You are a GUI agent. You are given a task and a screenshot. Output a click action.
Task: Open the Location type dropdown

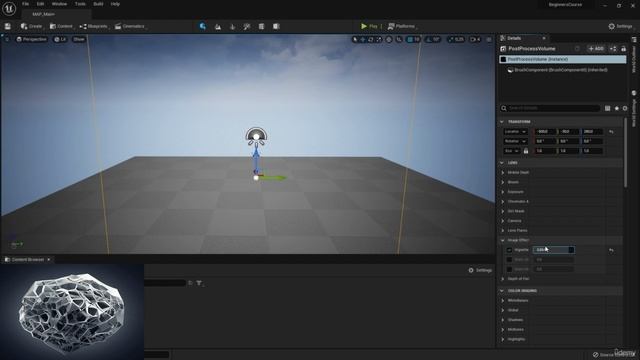pos(515,131)
